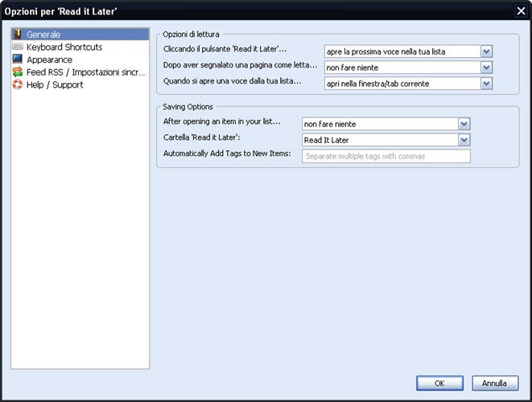Expand arrow of 'After opening an item' dropdown

464,124
